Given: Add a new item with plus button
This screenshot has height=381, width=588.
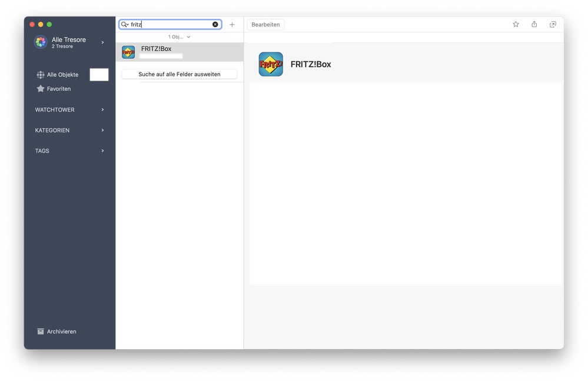Looking at the screenshot, I should tap(232, 25).
